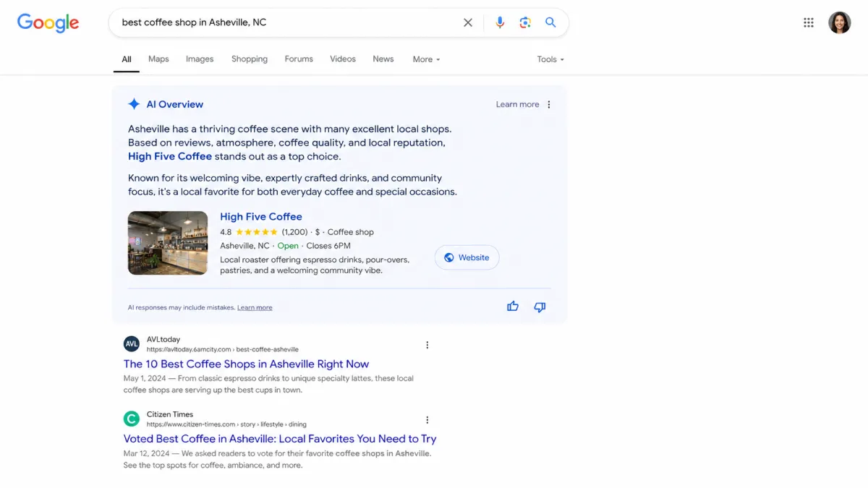This screenshot has height=488, width=868.
Task: Switch to the Images tab
Action: tap(200, 59)
